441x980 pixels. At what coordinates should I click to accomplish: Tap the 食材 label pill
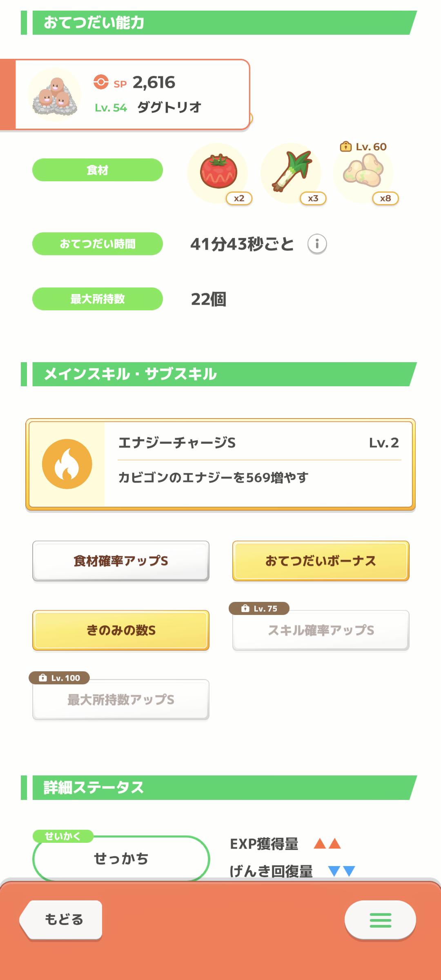pyautogui.click(x=98, y=170)
